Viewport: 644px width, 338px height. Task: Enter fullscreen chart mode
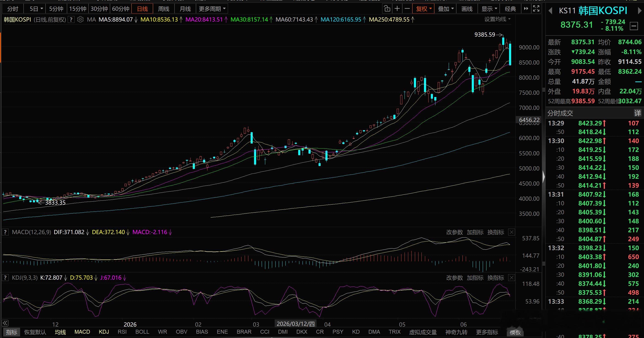pyautogui.click(x=536, y=9)
